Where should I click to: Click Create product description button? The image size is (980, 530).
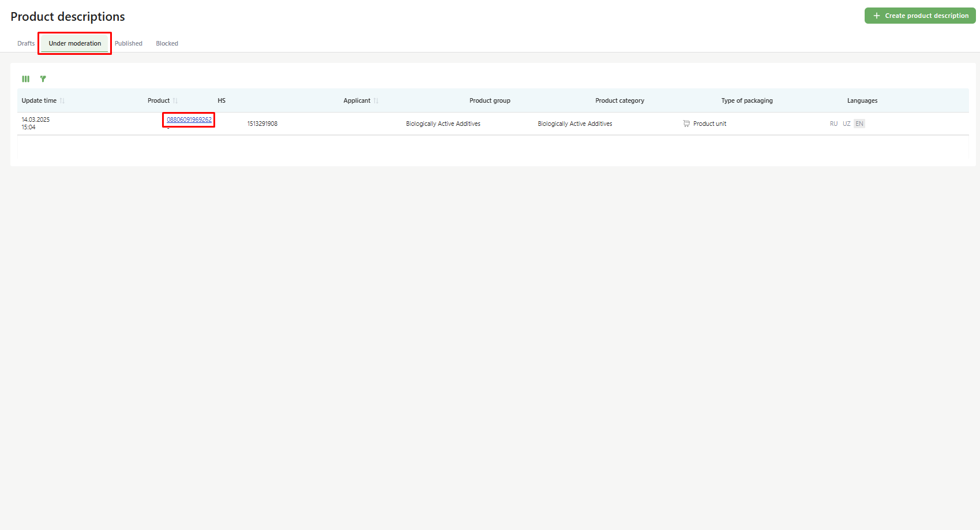[920, 16]
